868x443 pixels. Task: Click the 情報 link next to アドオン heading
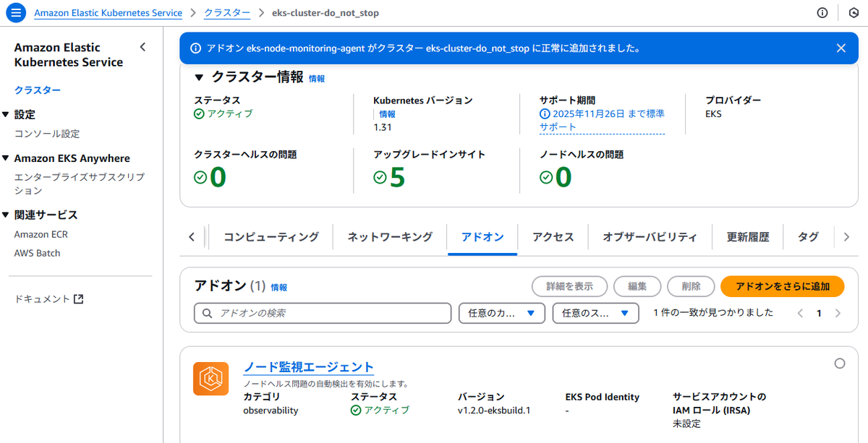pos(279,288)
